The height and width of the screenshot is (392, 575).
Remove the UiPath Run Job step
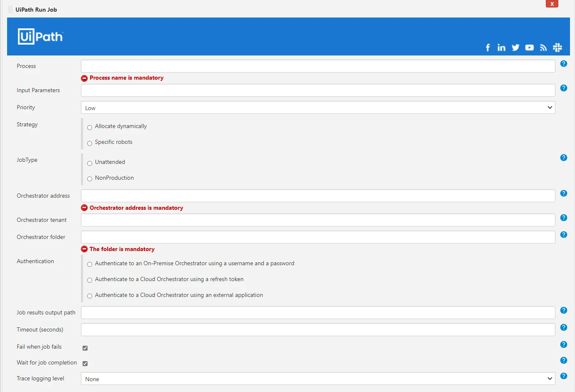pos(552,4)
